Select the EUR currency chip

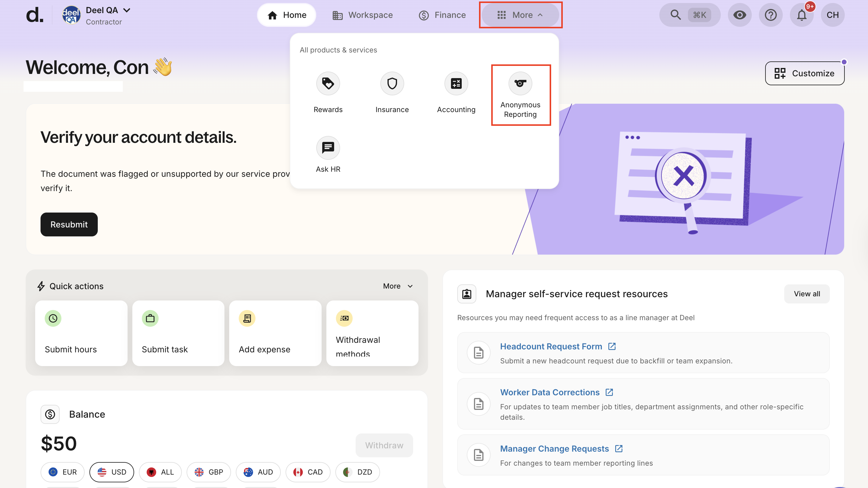click(x=63, y=472)
